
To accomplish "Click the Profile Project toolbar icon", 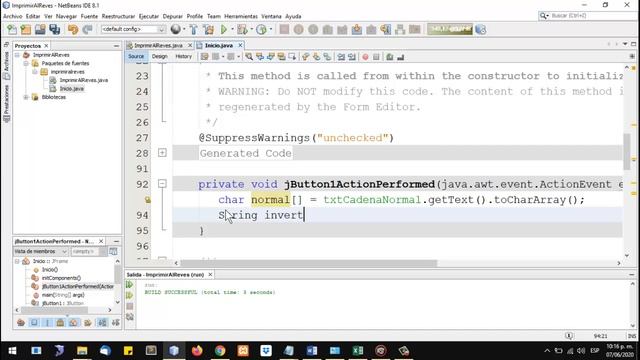I will 261,29.
